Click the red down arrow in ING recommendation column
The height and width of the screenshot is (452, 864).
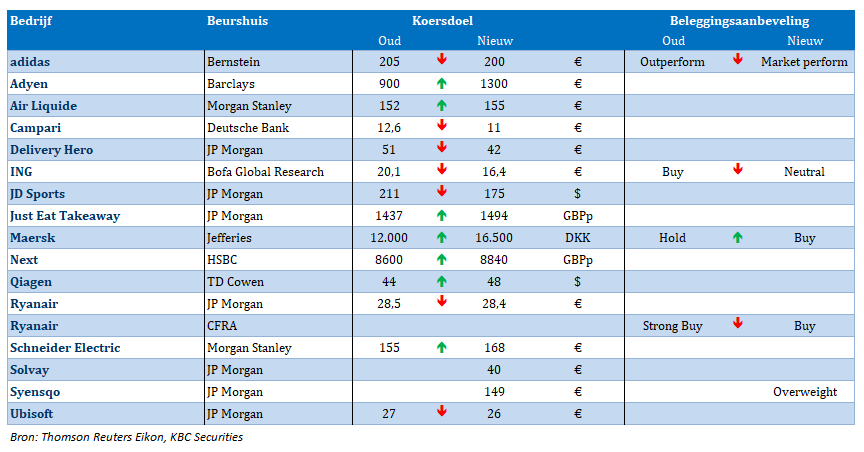[x=738, y=170]
